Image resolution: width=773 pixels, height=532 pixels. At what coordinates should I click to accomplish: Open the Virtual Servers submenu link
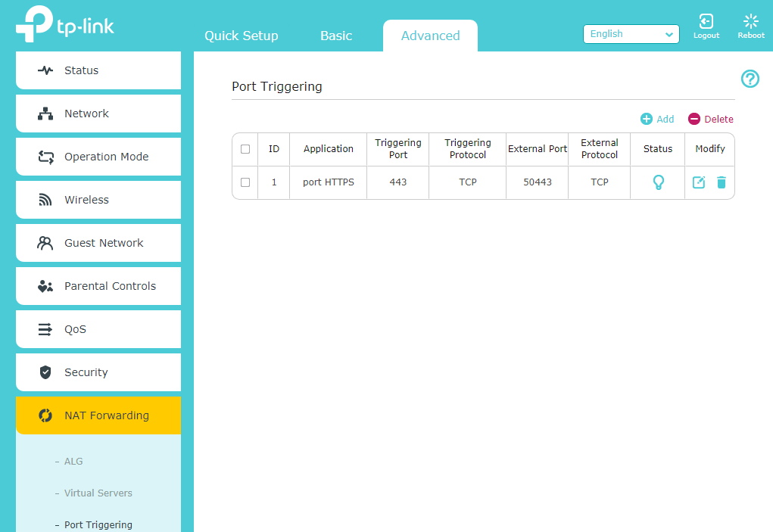click(98, 493)
